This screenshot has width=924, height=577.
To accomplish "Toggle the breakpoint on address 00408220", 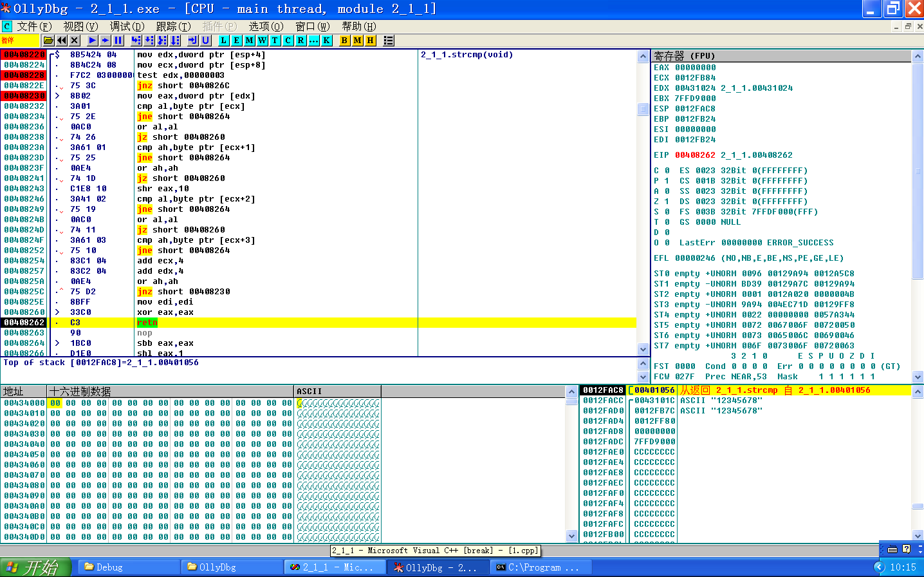I will tap(23, 54).
